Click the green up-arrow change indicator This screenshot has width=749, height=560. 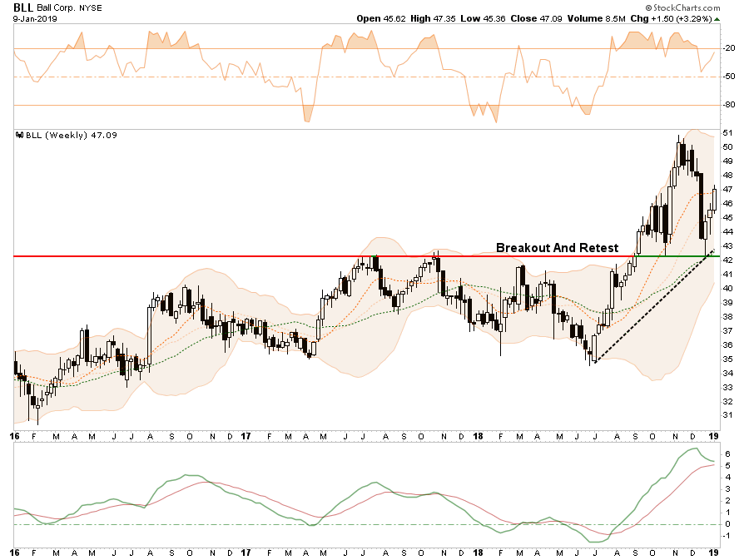pos(717,19)
